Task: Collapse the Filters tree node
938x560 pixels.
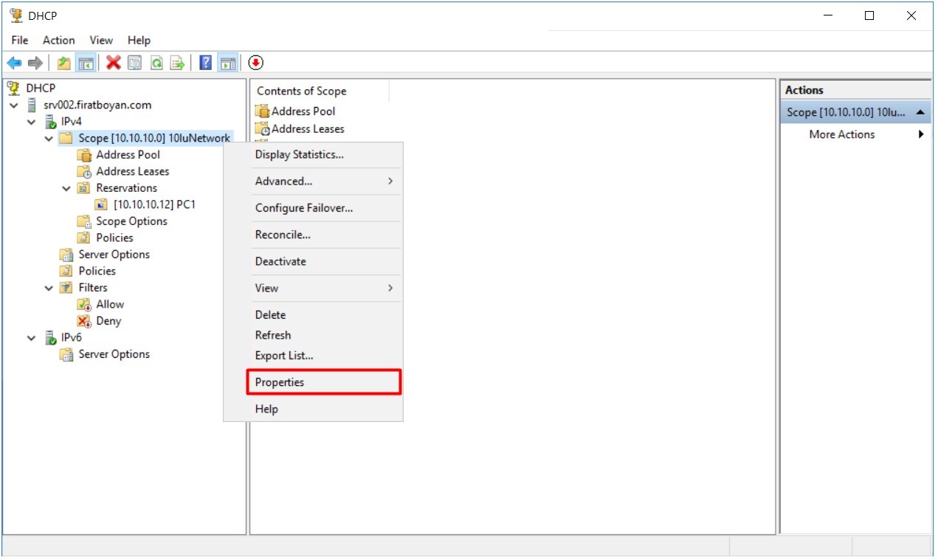Action: pyautogui.click(x=49, y=288)
